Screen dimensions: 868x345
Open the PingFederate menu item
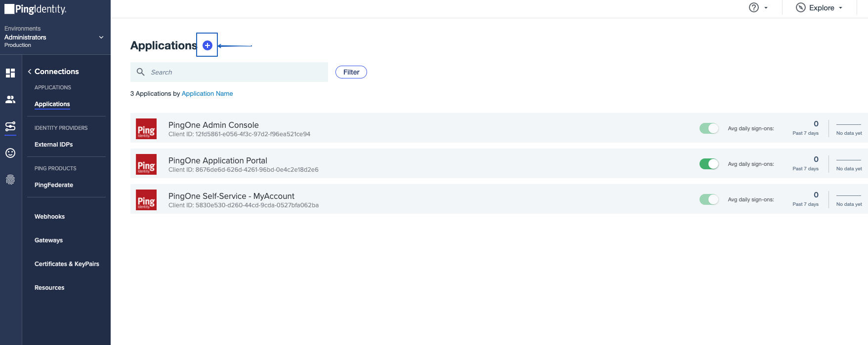point(54,185)
